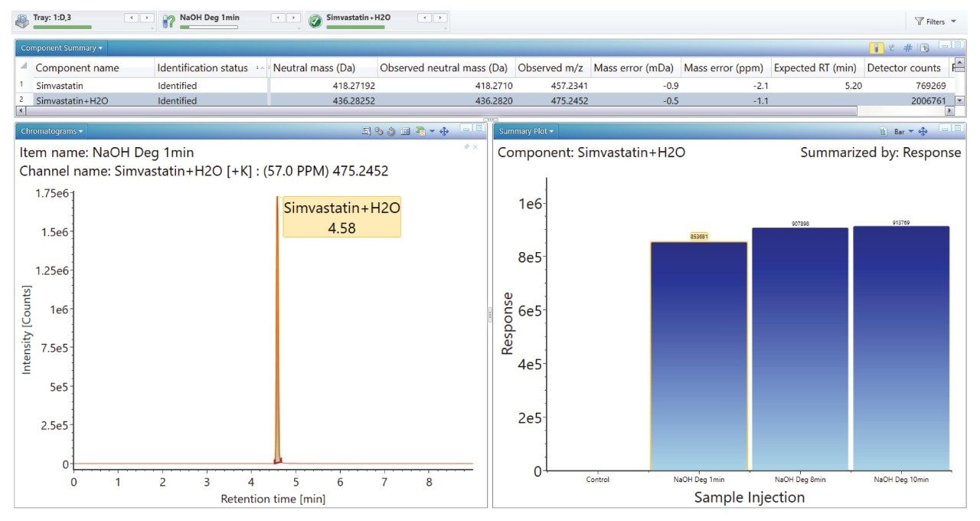The height and width of the screenshot is (521, 980).
Task: Step to next sample injection arrow
Action: pos(293,18)
